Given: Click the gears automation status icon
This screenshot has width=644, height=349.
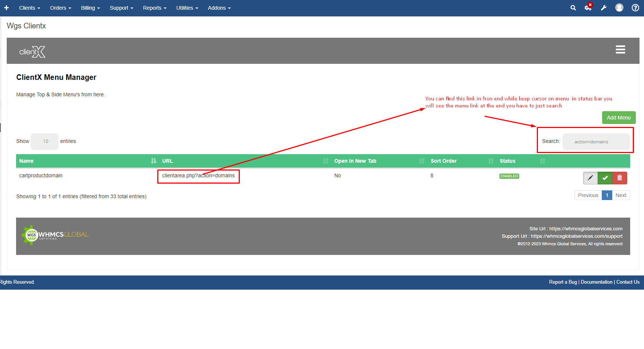Looking at the screenshot, I should 588,8.
